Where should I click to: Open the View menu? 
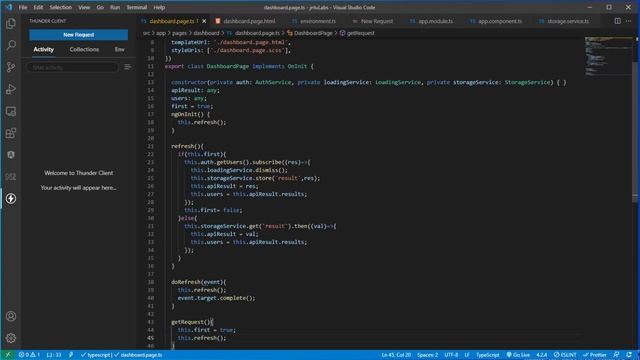pos(84,7)
